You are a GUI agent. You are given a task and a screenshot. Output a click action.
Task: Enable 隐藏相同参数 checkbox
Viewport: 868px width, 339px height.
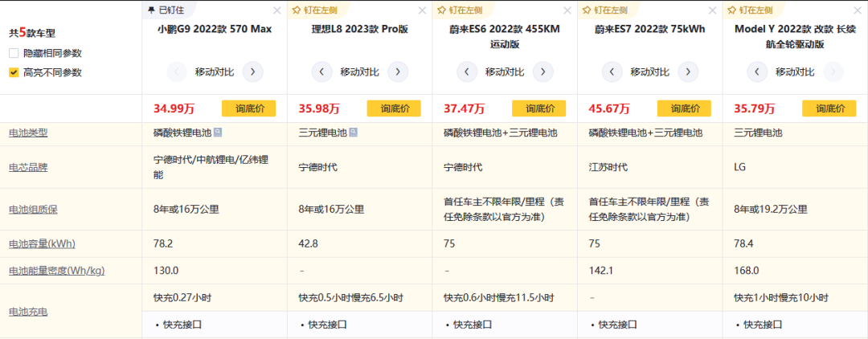point(14,54)
